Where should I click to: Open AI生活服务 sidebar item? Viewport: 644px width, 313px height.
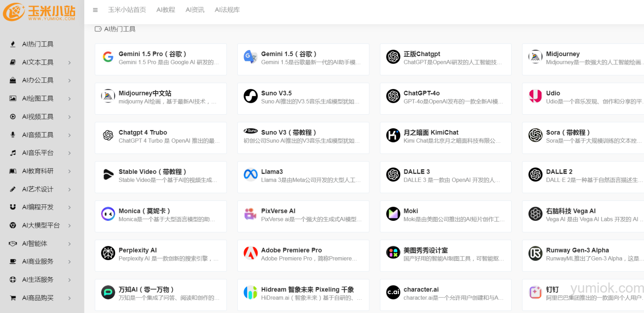38,280
